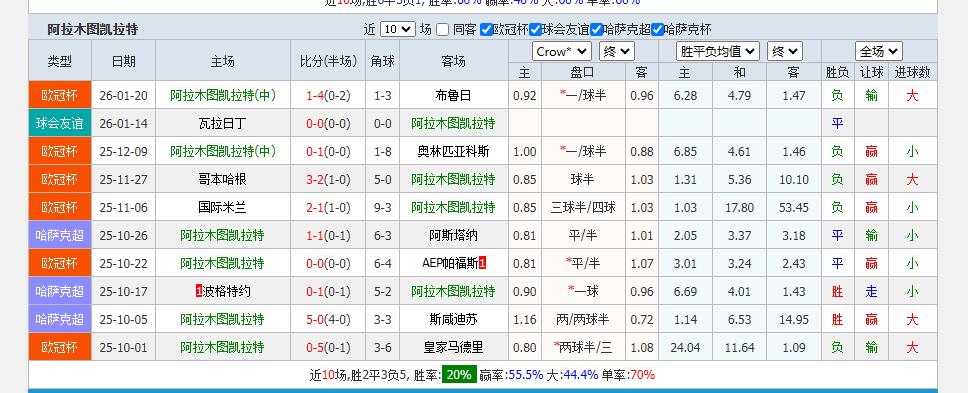Click the 让球 column header
The image size is (968, 393).
871,72
